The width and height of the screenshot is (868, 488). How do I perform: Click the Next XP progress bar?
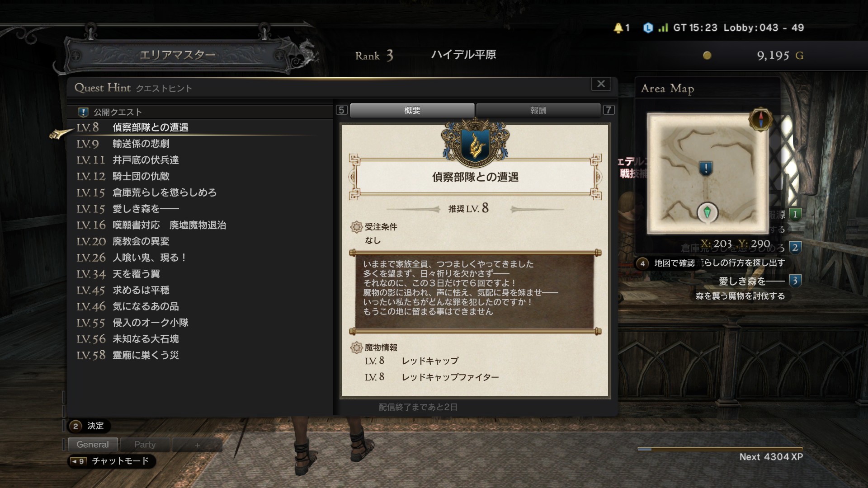(x=720, y=449)
